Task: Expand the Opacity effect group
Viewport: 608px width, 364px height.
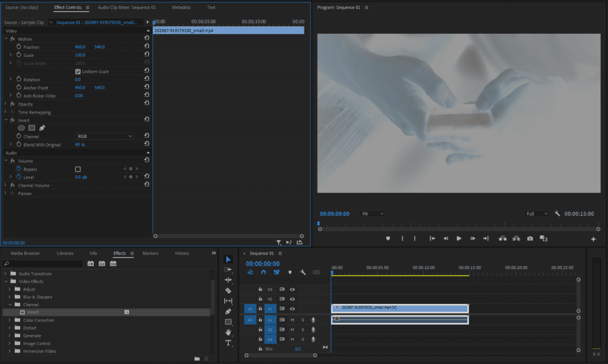Action: 6,104
